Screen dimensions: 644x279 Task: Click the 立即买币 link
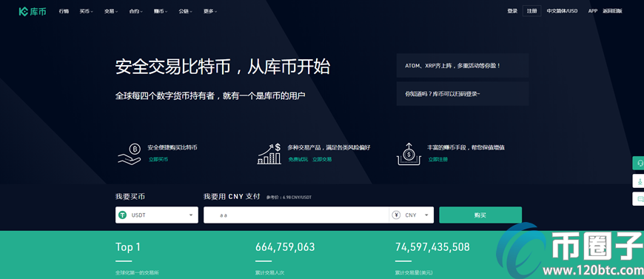158,159
